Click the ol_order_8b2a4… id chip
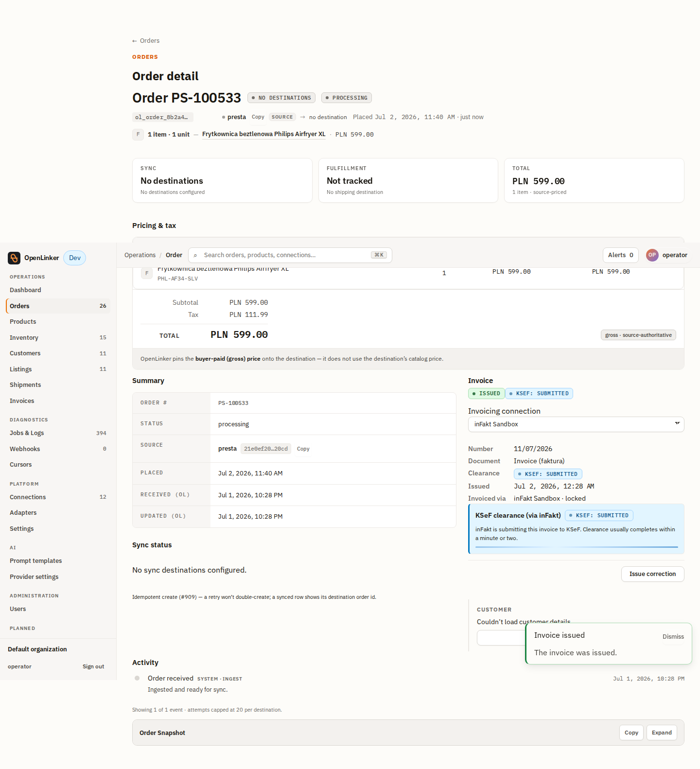This screenshot has width=700, height=769. tap(163, 117)
